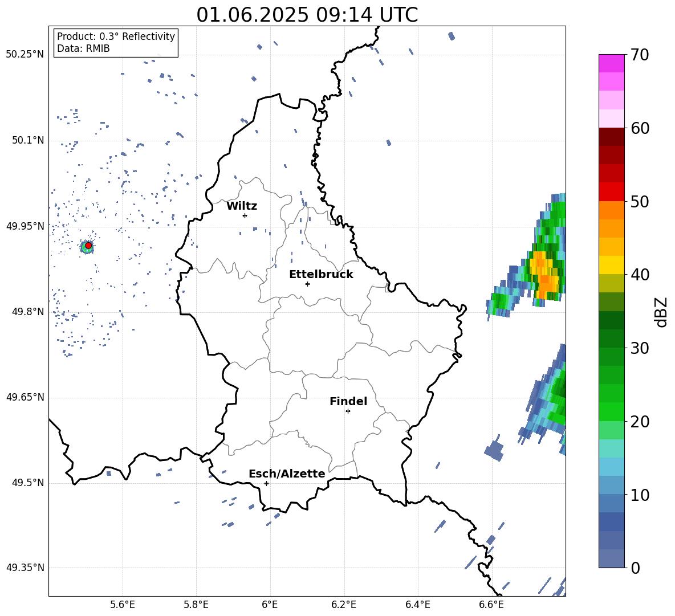The height and width of the screenshot is (616, 675).
Task: Click the isolated blue echo blob near 6.6°E
Action: coord(495,449)
